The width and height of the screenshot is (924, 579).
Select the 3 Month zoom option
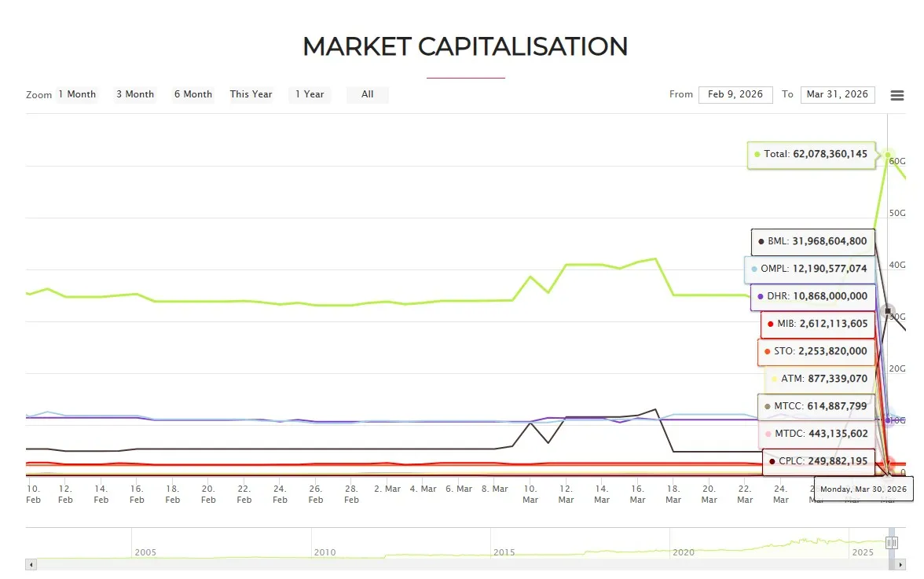135,94
